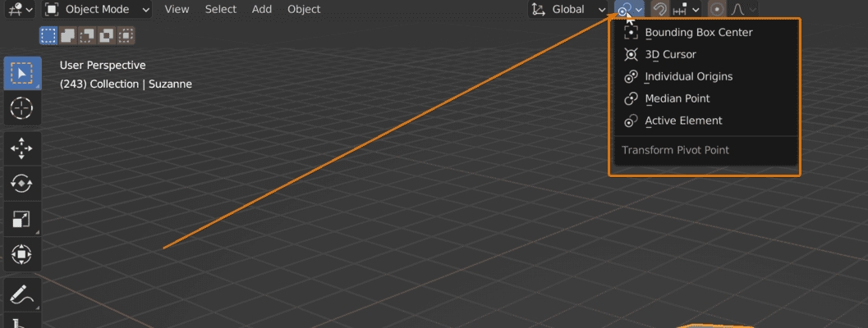Screen dimensions: 868x328
Task: Toggle proportional editing button
Action: [717, 10]
